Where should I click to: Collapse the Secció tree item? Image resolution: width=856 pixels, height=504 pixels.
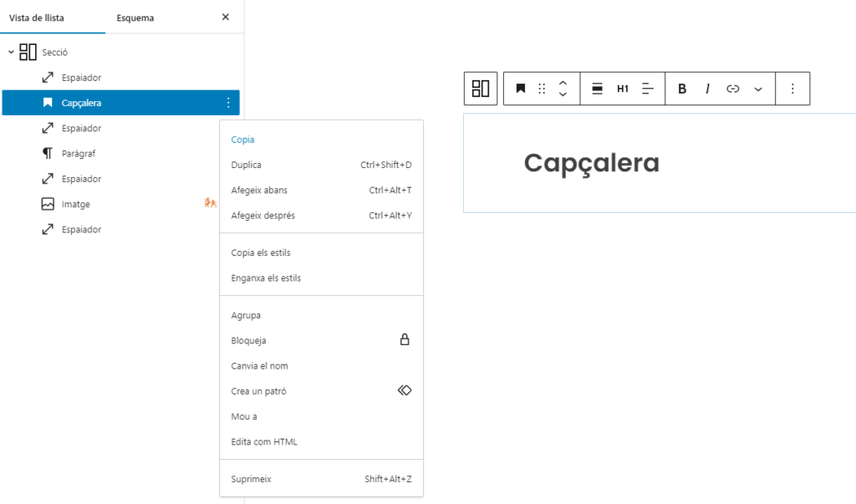[x=11, y=53]
